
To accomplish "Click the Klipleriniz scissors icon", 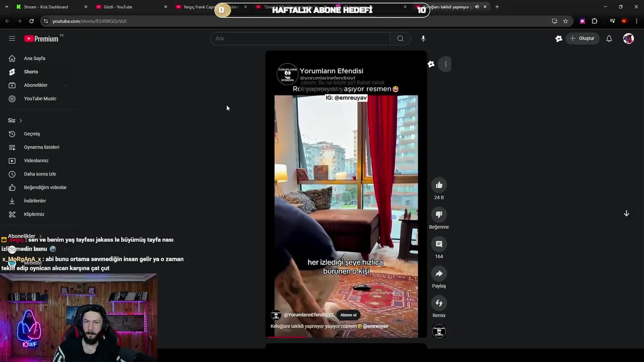I will point(12,214).
